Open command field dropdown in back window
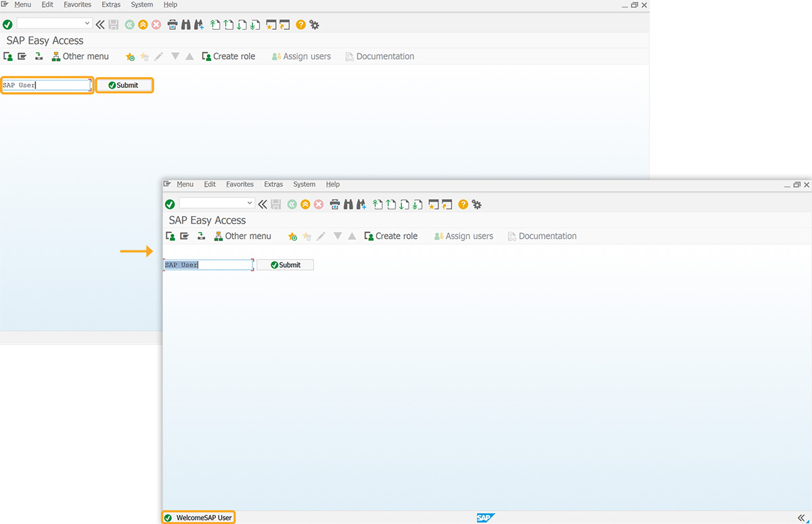Screen dimensions: 812x524 pos(87,23)
